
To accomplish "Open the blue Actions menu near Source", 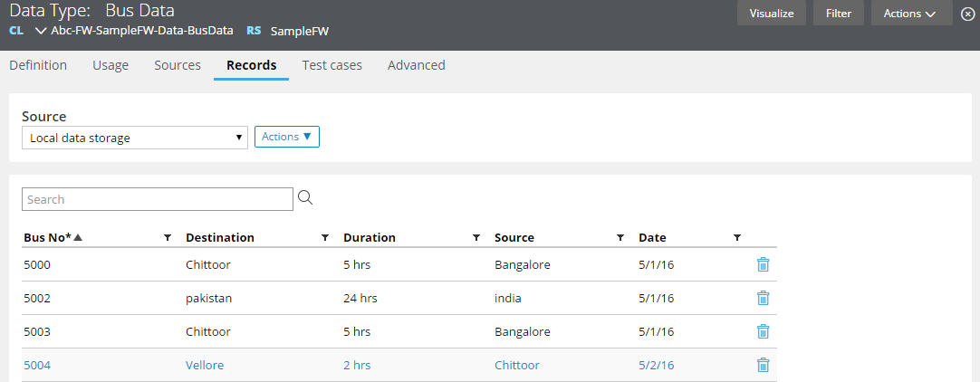I will [x=286, y=137].
